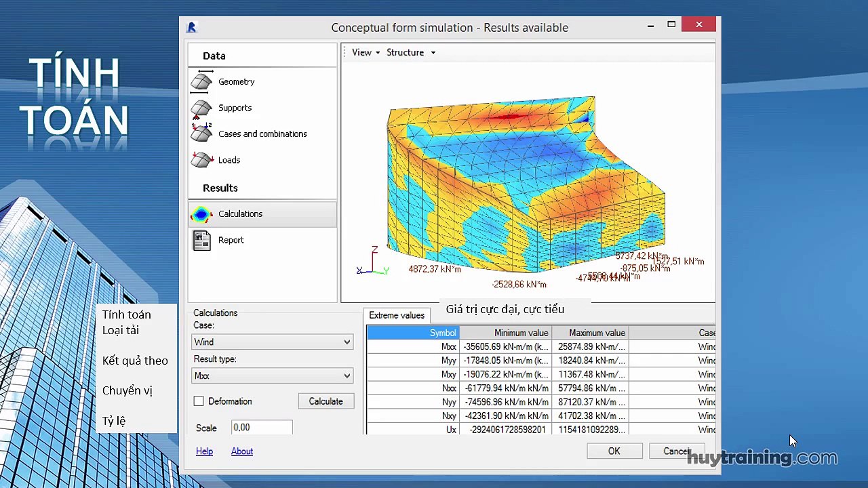The height and width of the screenshot is (488, 868).
Task: Click the Nyy row symbol cell
Action: pyautogui.click(x=414, y=402)
